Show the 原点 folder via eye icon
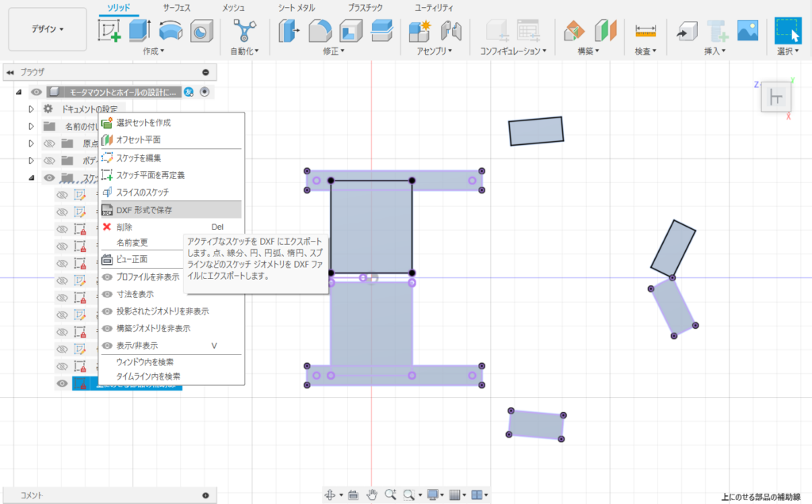Viewport: 812px width, 504px height. (x=49, y=143)
